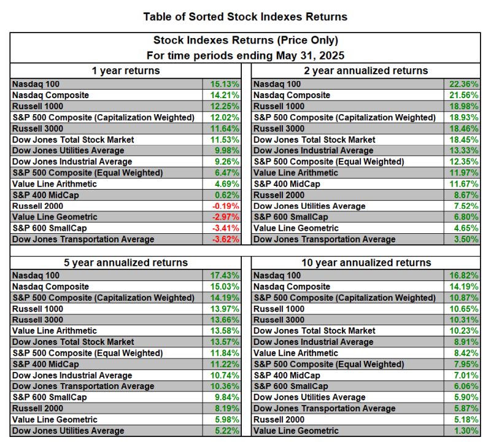
Task: Click the 16.82% ten-year return value
Action: click(465, 276)
